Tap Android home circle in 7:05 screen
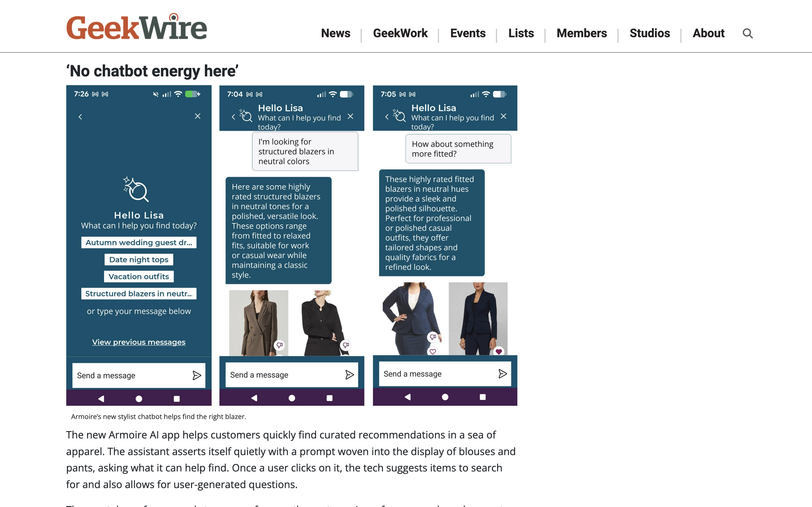Image resolution: width=812 pixels, height=507 pixels. click(x=445, y=397)
